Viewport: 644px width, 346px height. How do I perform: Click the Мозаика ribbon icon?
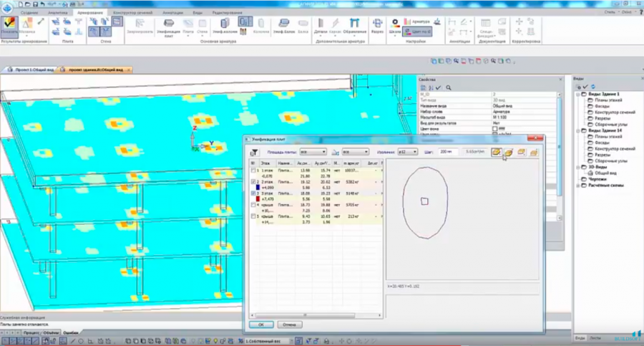[26, 26]
